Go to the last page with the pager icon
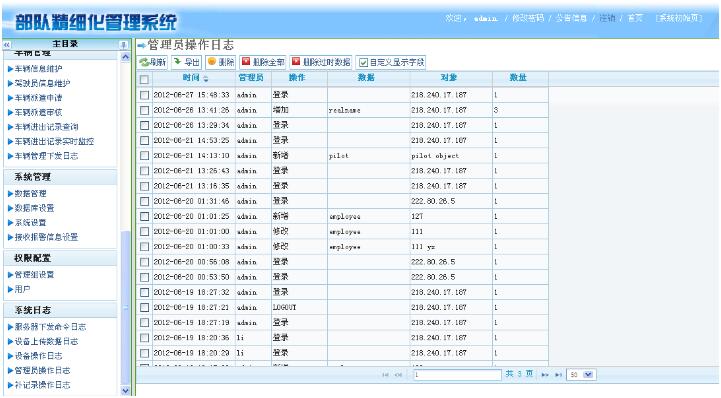The image size is (721, 398). (x=558, y=375)
